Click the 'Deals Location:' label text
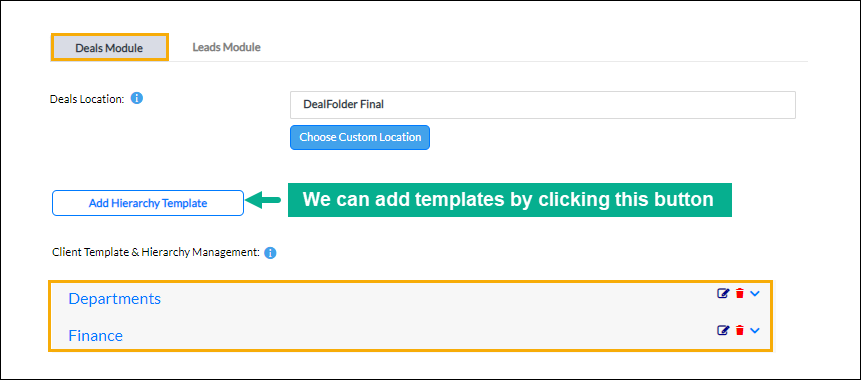861x380 pixels. [87, 99]
